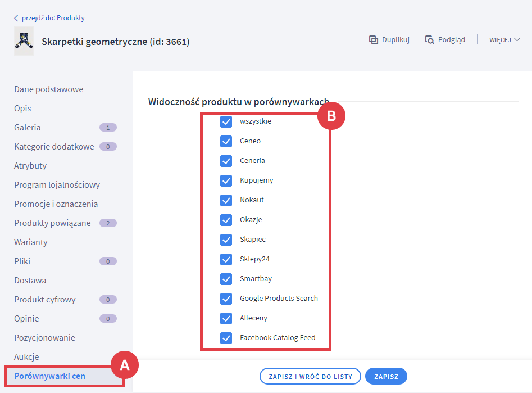This screenshot has height=393, width=532.
Task: Click the Duplikuj copy icon
Action: [x=374, y=40]
